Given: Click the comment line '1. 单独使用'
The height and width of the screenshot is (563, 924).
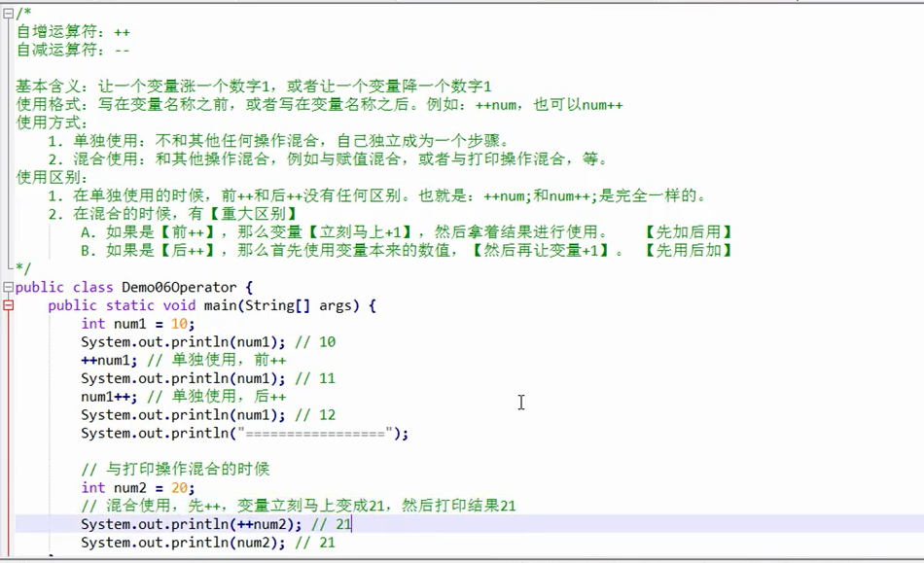Looking at the screenshot, I should [x=279, y=141].
